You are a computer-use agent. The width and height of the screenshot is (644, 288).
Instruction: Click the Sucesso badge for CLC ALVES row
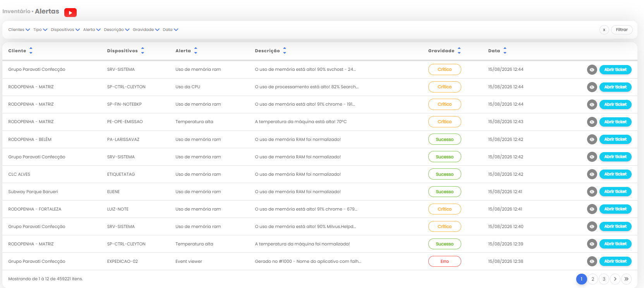pos(445,174)
